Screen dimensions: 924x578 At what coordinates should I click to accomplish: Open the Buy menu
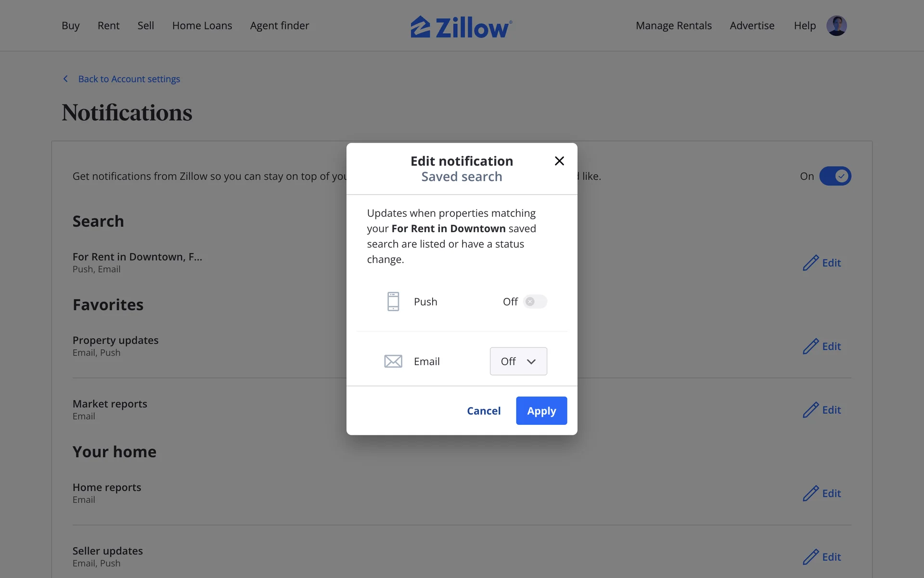tap(70, 26)
